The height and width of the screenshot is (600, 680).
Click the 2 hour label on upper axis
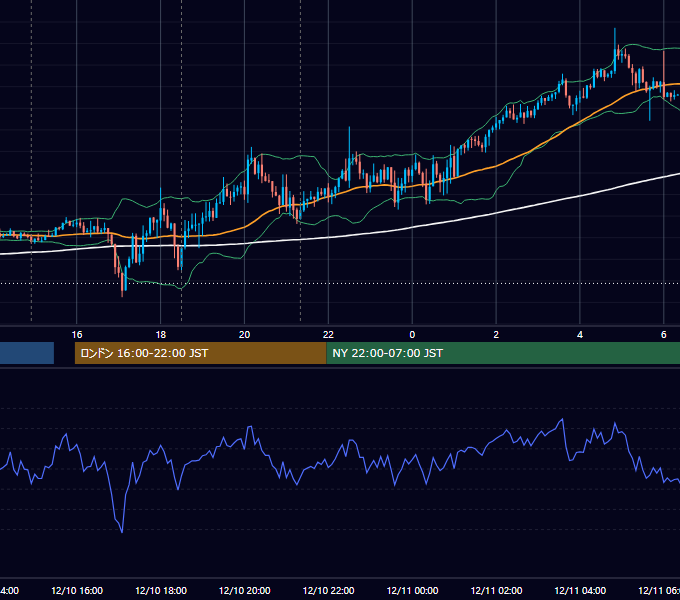pos(496,335)
